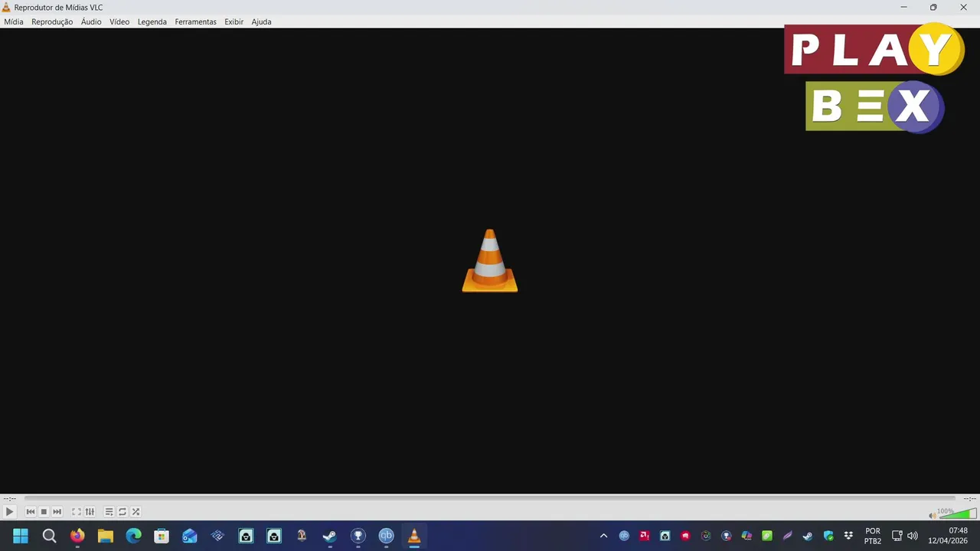Stop playback with the square button
The image size is (980, 551).
point(44,512)
